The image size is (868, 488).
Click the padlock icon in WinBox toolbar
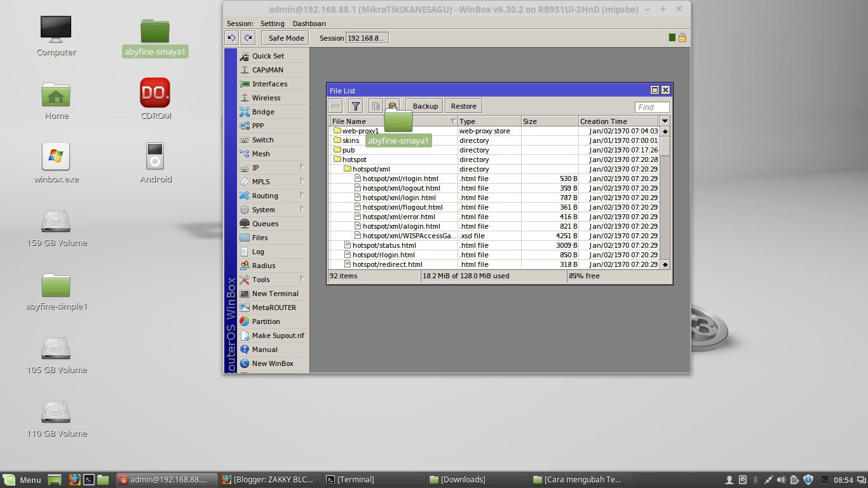coord(682,38)
